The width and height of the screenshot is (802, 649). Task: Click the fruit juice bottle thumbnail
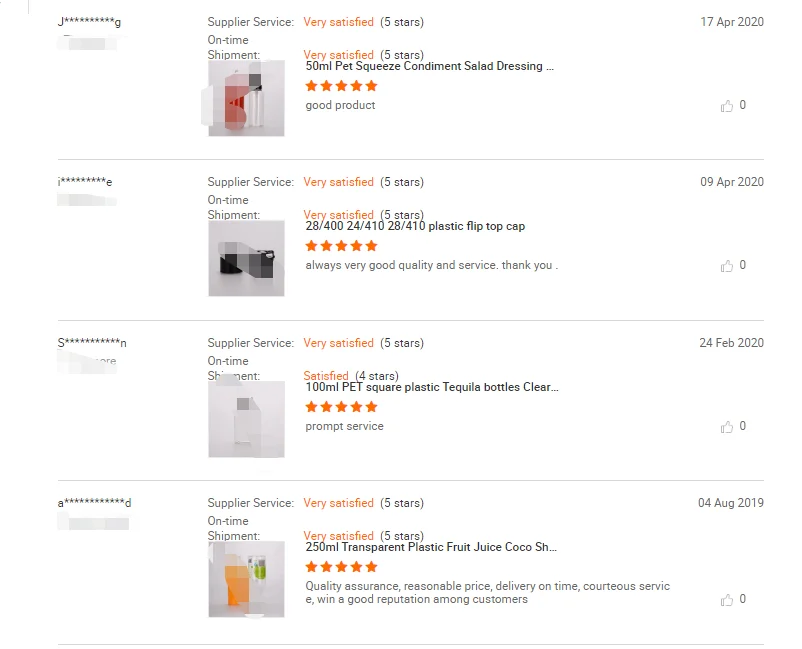pos(246,579)
